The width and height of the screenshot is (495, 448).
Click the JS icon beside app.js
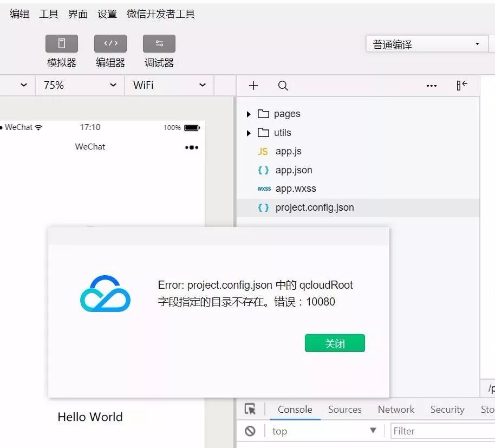(263, 152)
